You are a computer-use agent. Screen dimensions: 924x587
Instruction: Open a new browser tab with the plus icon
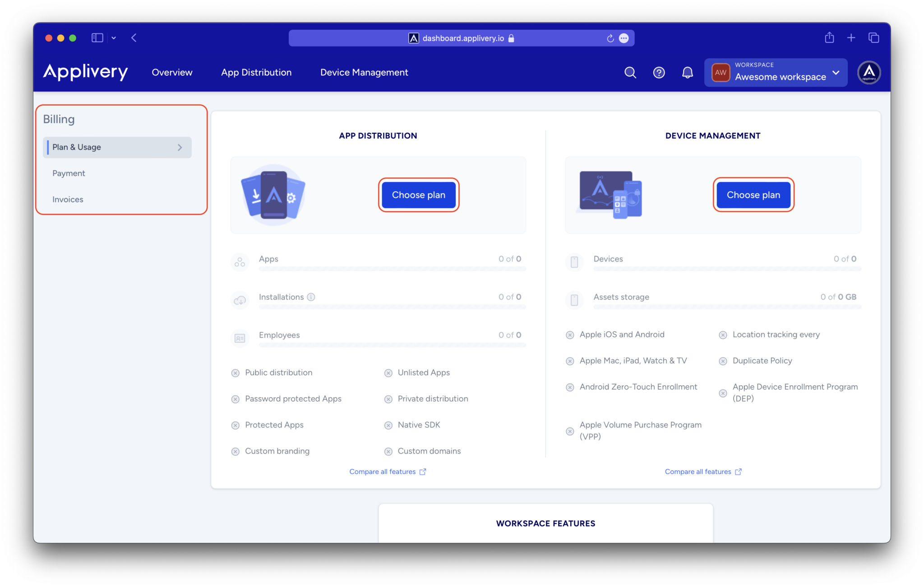[x=851, y=37]
